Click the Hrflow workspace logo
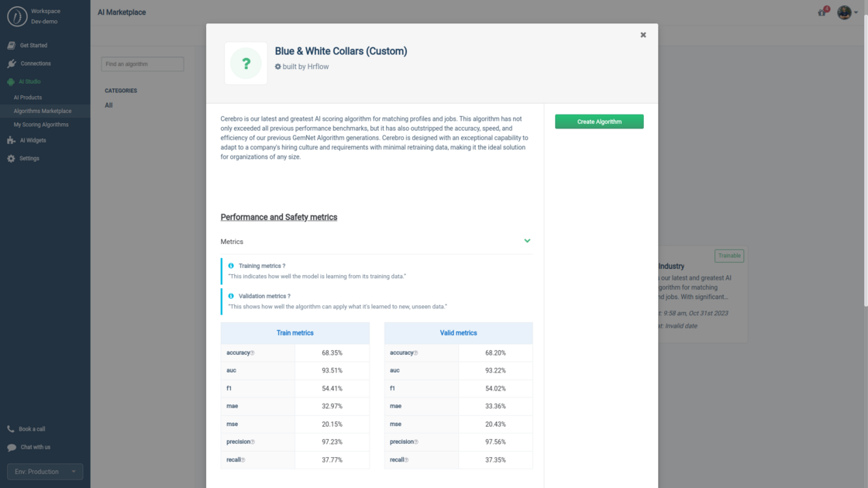 point(19,16)
